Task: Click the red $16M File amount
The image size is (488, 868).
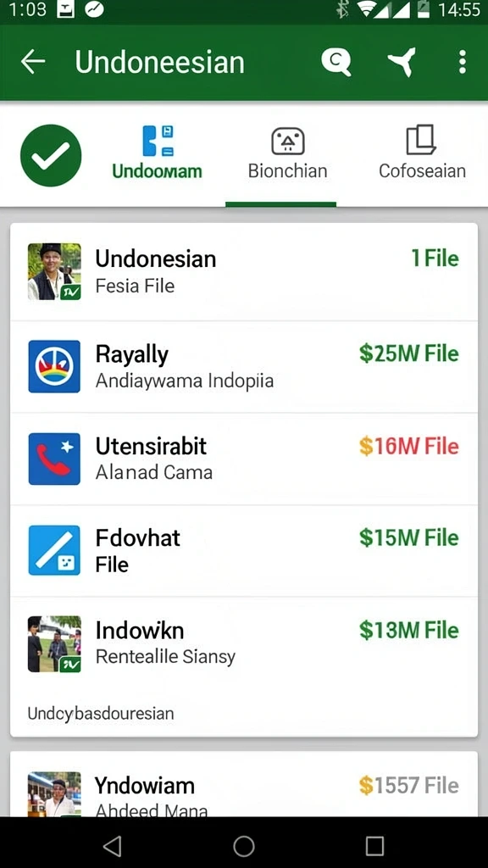Action: [409, 446]
